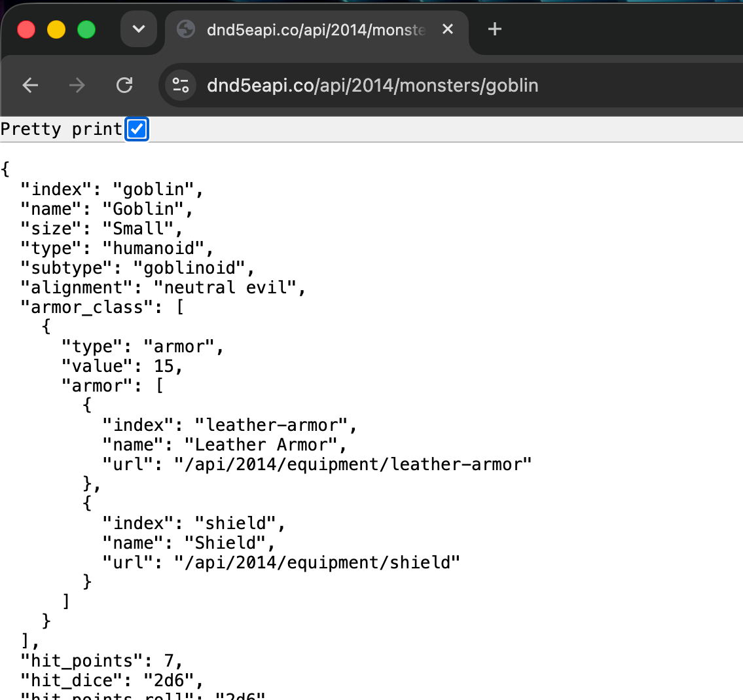Click the "index": "leather-armor" line
The height and width of the screenshot is (700, 743).
pos(230,426)
